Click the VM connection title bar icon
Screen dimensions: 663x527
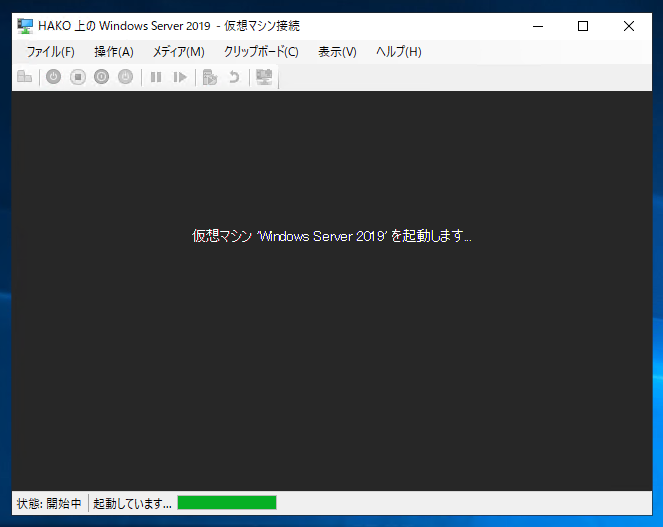(x=25, y=26)
